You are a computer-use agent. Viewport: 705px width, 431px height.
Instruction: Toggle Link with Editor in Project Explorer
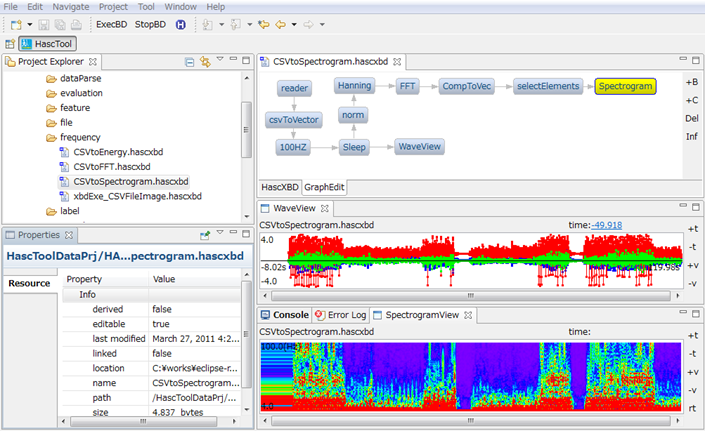coord(205,62)
